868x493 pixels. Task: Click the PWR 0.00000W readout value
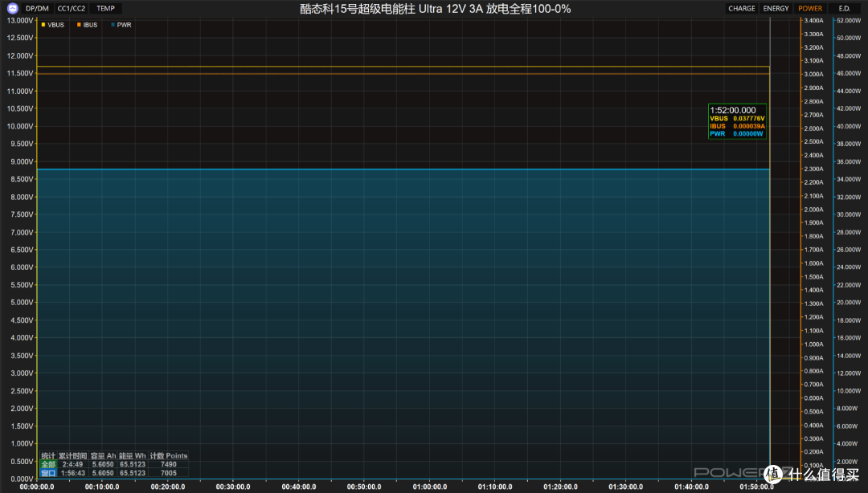(748, 134)
